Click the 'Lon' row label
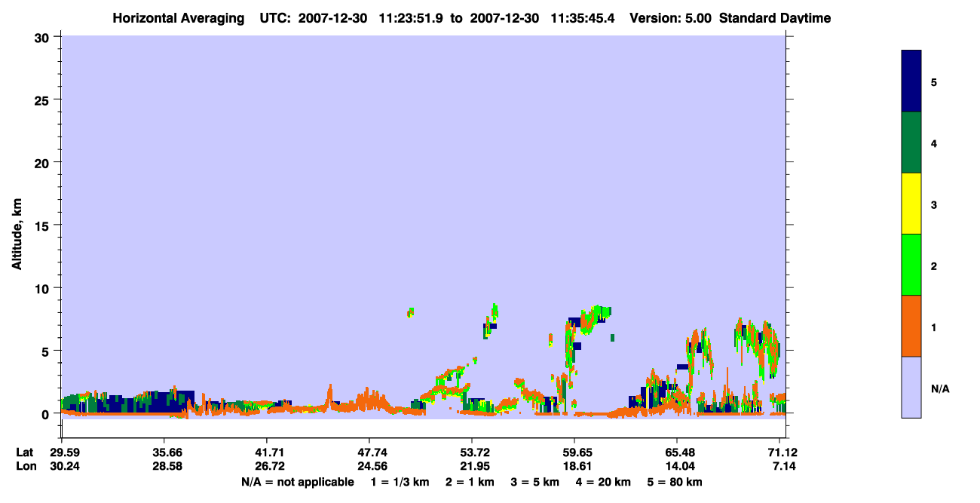The height and width of the screenshot is (503, 980). pos(26,466)
